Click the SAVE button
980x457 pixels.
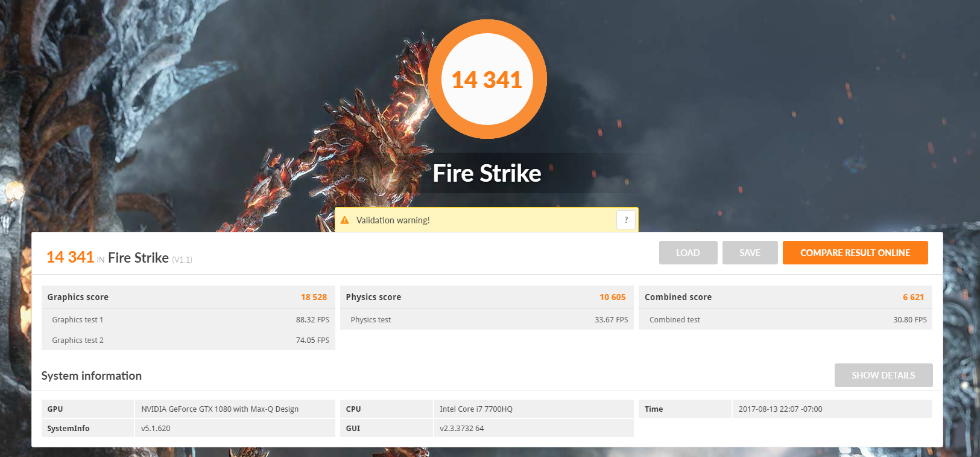(750, 253)
